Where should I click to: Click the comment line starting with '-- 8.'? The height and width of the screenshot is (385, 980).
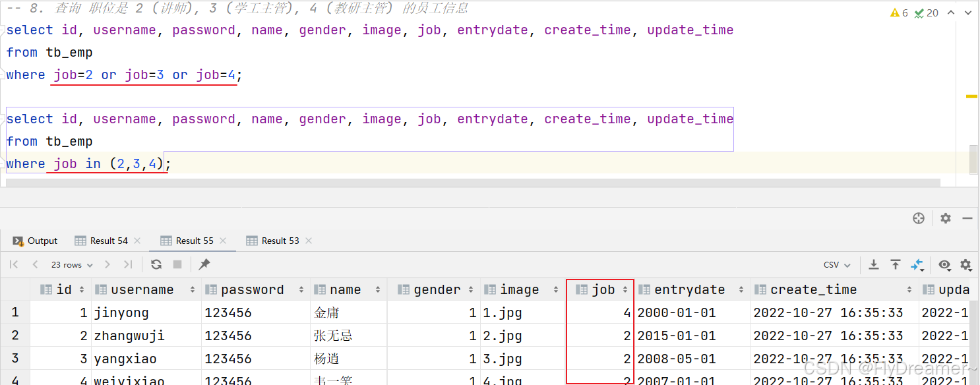(237, 8)
